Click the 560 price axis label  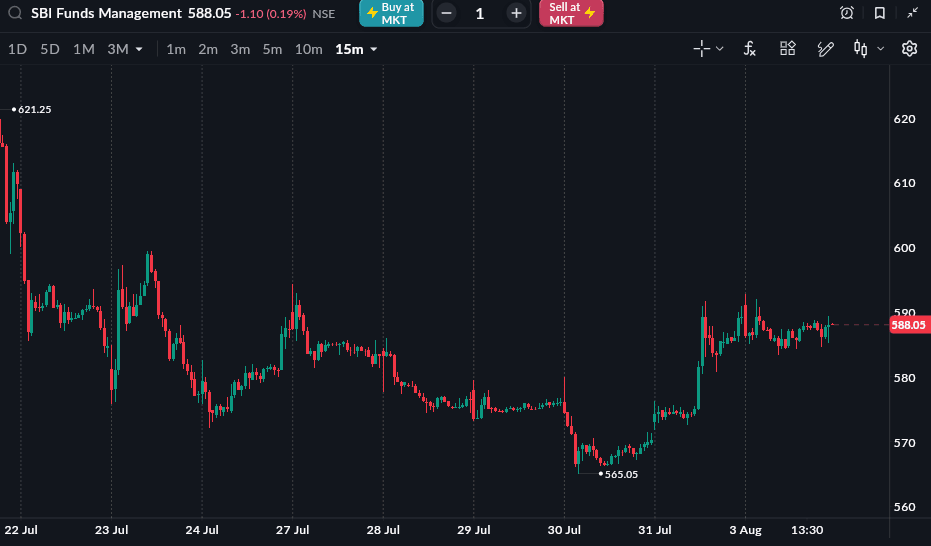pos(904,507)
